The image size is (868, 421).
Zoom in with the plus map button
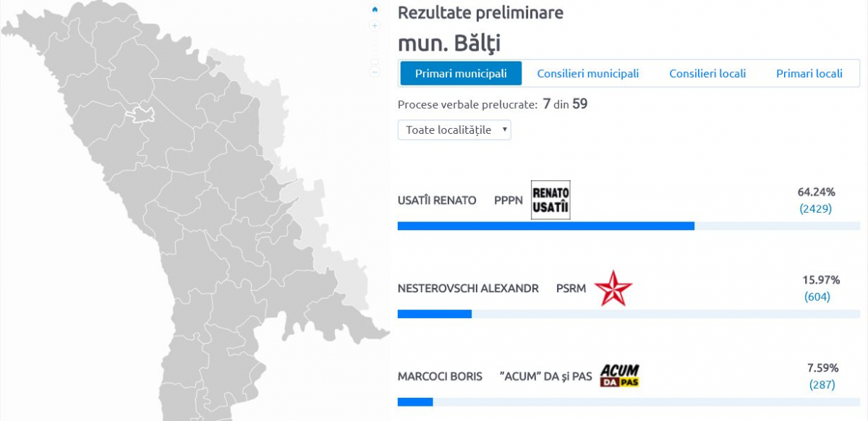(x=375, y=26)
